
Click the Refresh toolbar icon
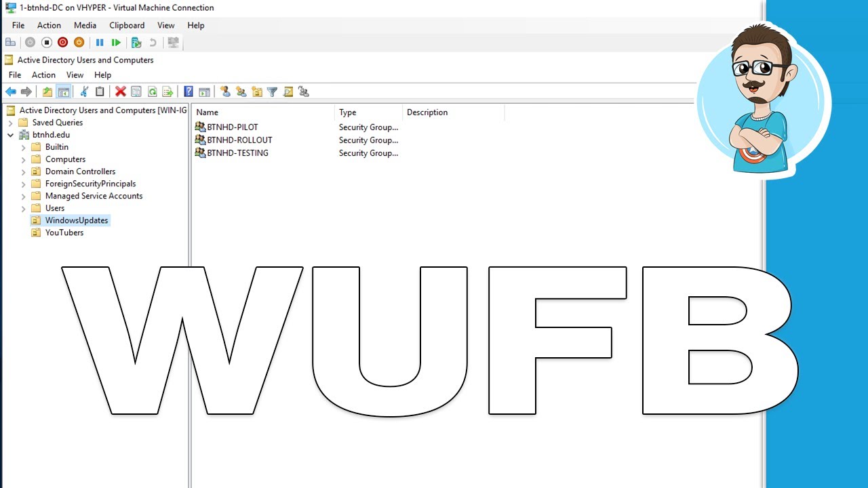(x=152, y=91)
